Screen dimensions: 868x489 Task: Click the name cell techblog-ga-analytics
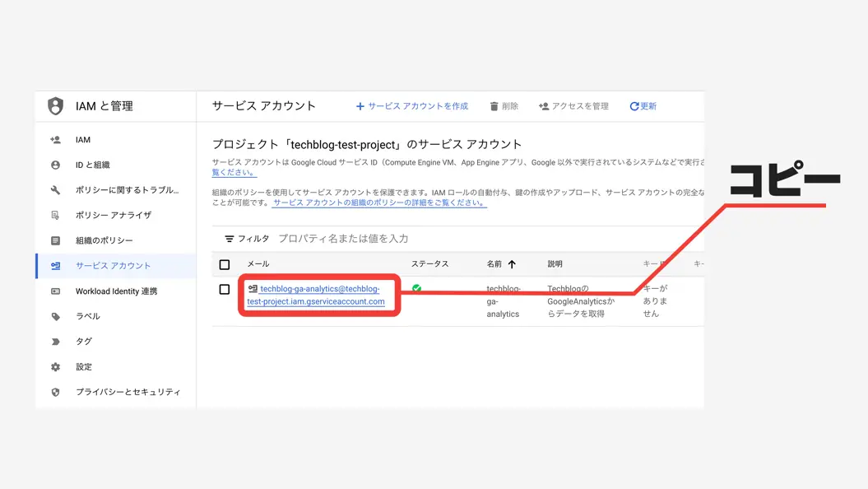[x=504, y=301]
